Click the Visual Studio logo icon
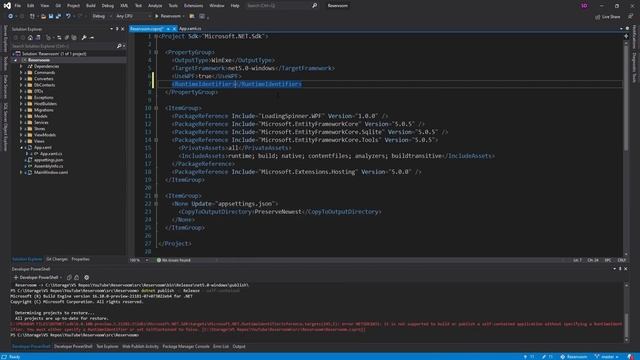The image size is (640, 360). coord(7,6)
